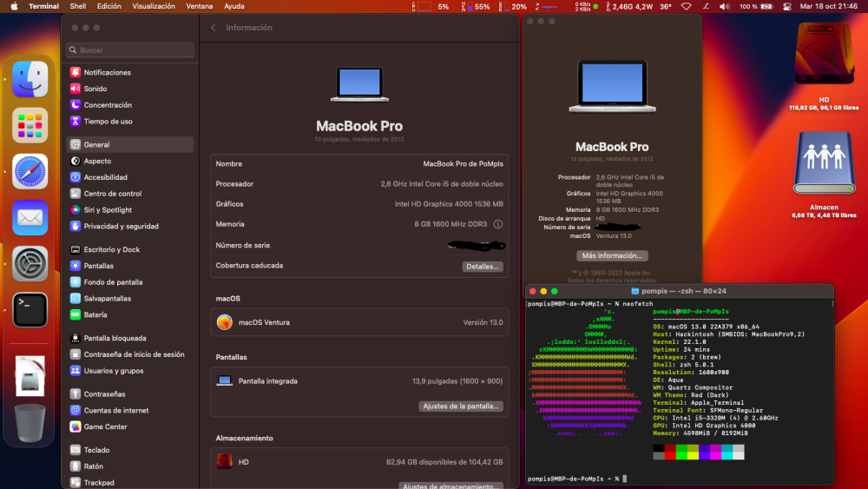
Task: Click Más información... in About window
Action: click(612, 256)
